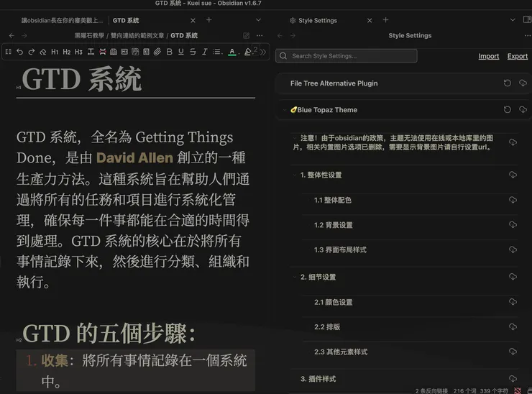This screenshot has height=394, width=532.
Task: Switch to the 讓obsidian長在你的審美觀上 tab
Action: coord(62,20)
